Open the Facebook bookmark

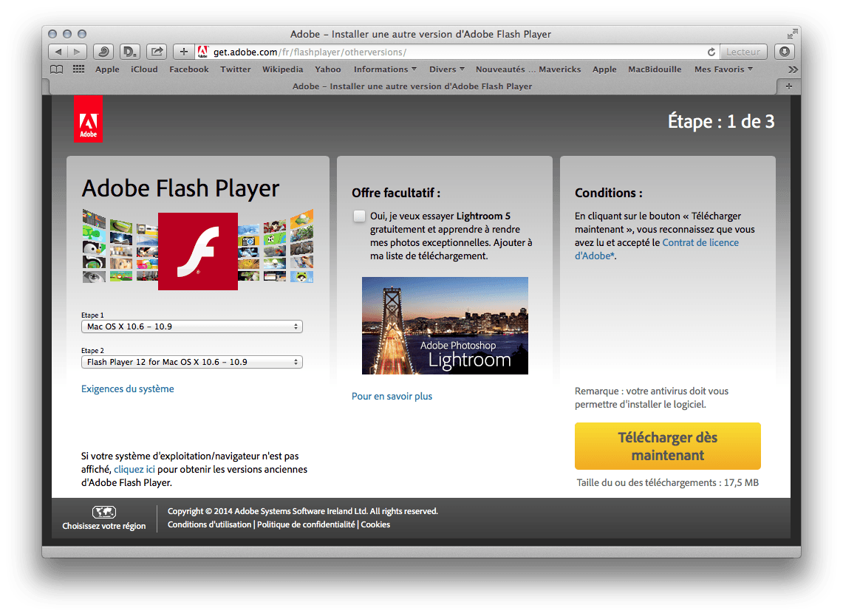point(188,69)
